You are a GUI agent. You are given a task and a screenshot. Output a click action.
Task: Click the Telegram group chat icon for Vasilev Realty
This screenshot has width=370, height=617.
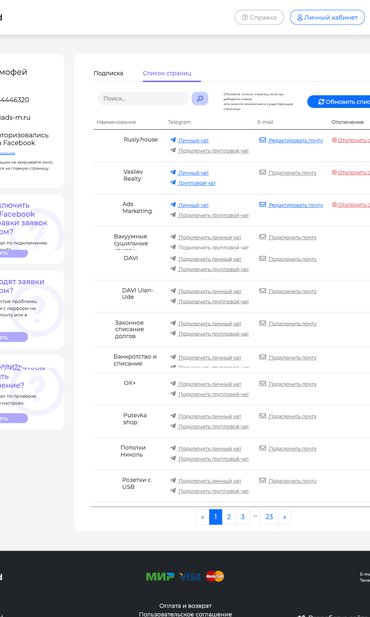[173, 183]
